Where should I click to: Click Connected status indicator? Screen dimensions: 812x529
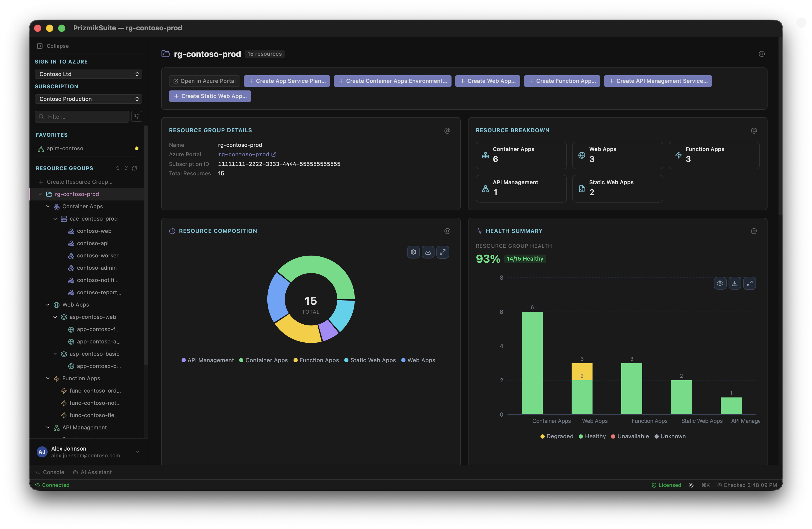pyautogui.click(x=52, y=485)
